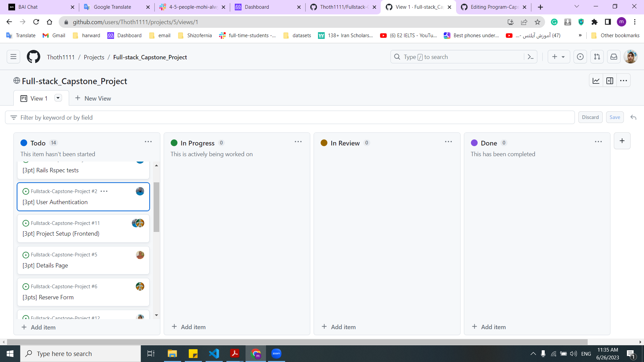644x362 pixels.
Task: Open the global navigation hamburger menu
Action: pos(13,56)
